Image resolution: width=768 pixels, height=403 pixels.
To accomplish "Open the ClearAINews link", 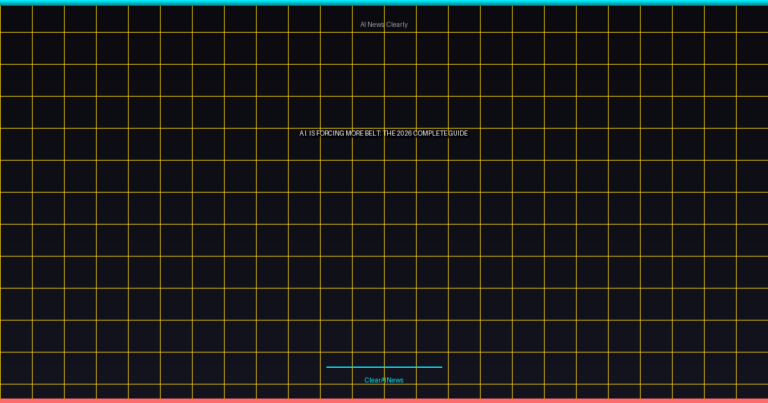I will pyautogui.click(x=384, y=380).
